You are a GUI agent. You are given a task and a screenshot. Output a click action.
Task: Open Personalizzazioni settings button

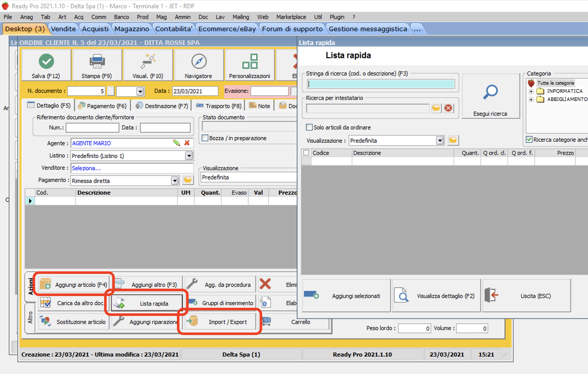coord(249,65)
